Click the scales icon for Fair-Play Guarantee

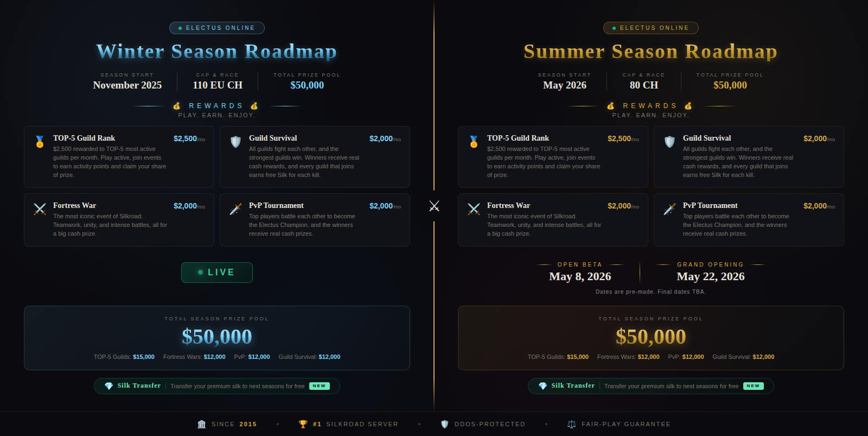pyautogui.click(x=571, y=424)
